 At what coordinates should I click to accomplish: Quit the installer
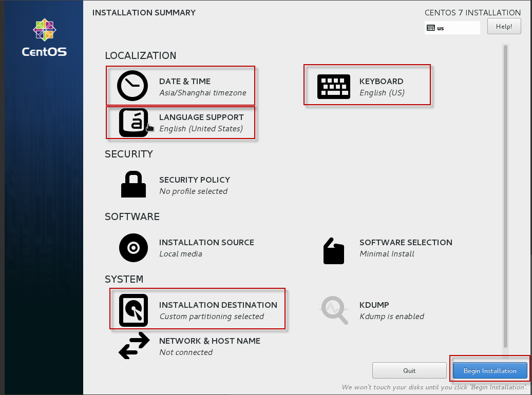click(x=409, y=370)
